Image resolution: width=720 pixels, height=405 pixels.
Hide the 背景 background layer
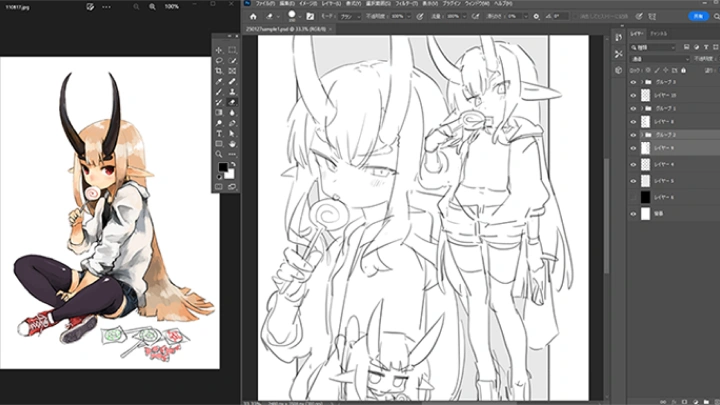[x=633, y=214]
